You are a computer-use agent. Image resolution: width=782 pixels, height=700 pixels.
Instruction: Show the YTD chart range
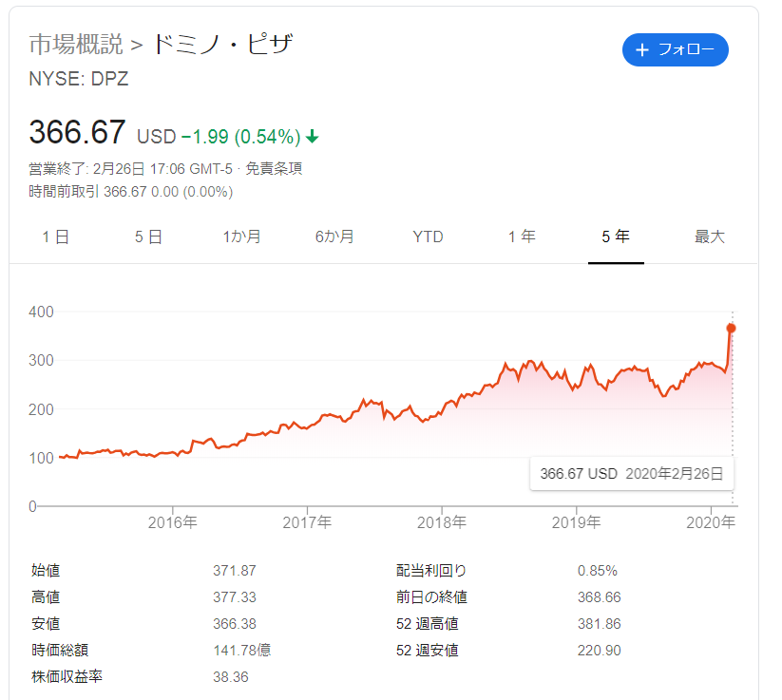(428, 236)
